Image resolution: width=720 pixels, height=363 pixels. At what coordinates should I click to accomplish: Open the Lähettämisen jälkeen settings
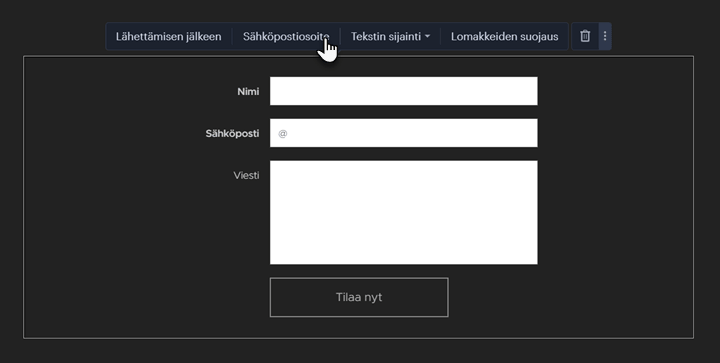(x=169, y=36)
